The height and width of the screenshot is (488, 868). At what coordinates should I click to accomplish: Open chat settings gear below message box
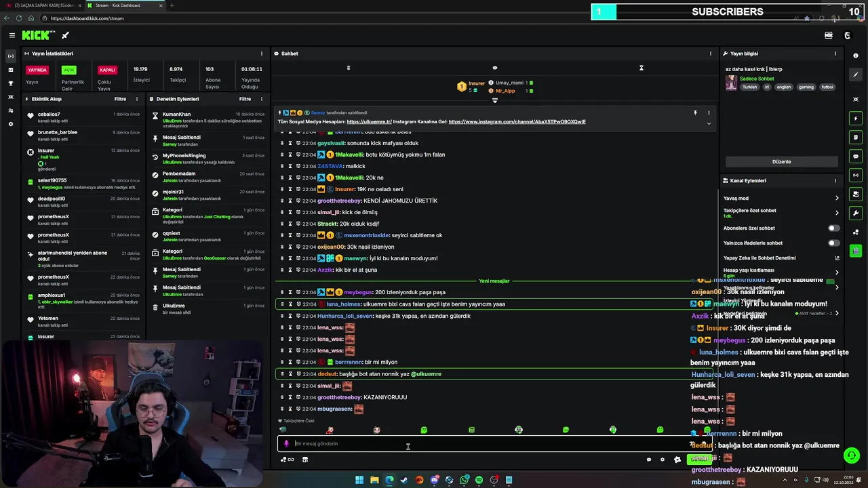pyautogui.click(x=663, y=460)
